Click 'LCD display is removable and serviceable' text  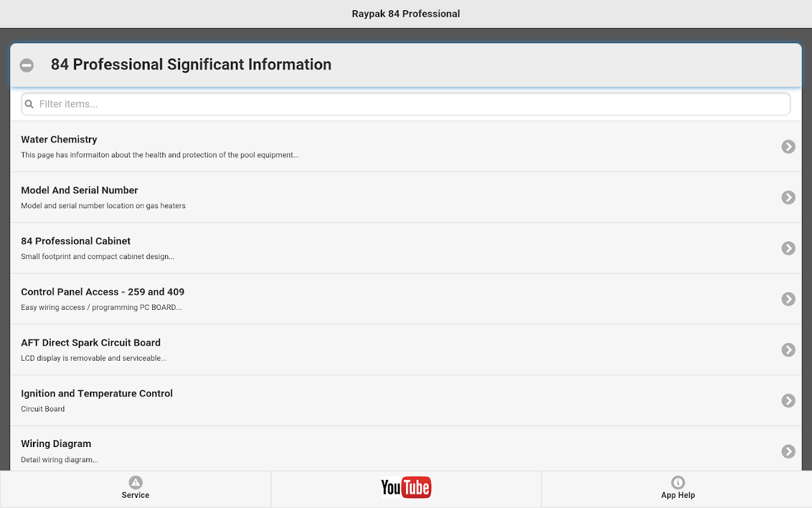tap(94, 358)
